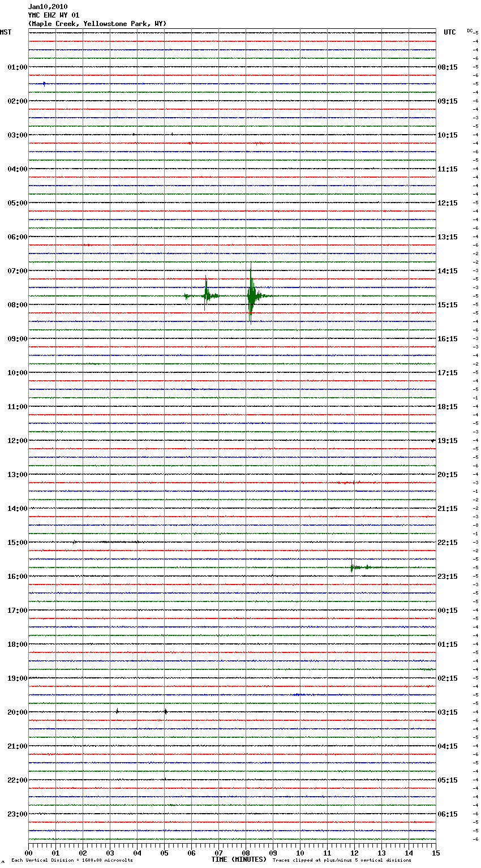
Task: Select the 05:00 MST time label
Action: (18, 203)
